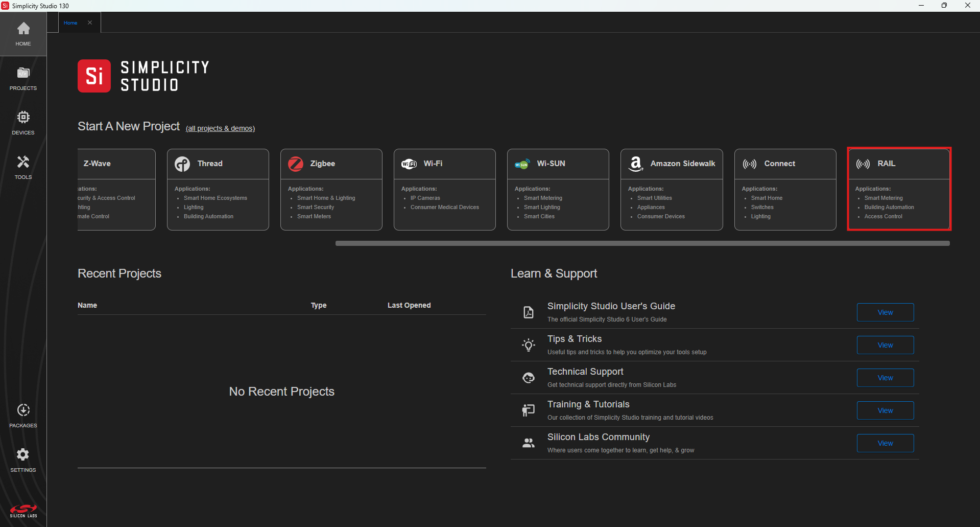980x527 pixels.
Task: Open the Packages manager
Action: (23, 415)
